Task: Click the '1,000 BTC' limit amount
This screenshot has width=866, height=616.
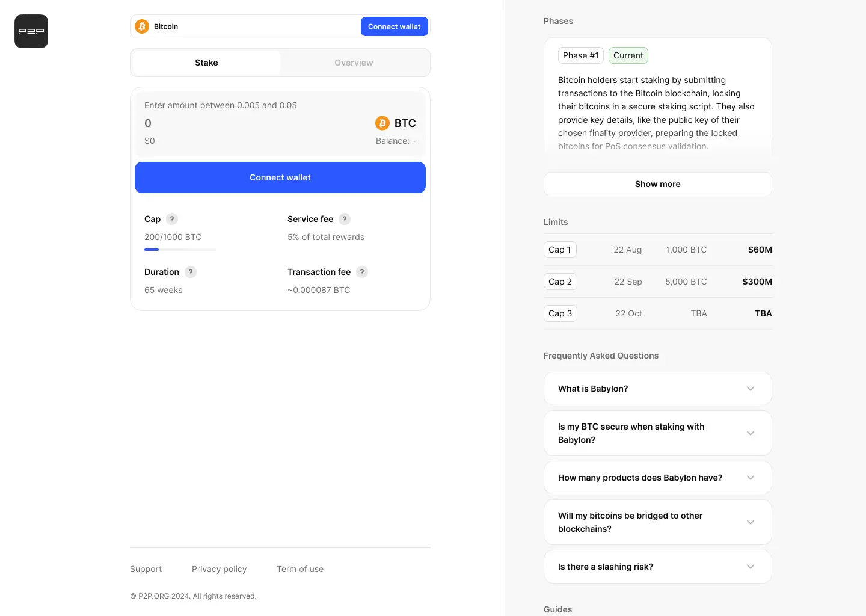Action: [x=687, y=250]
